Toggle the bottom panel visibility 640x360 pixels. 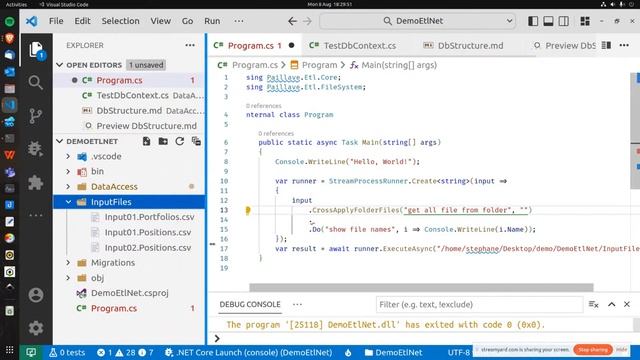pos(548,21)
